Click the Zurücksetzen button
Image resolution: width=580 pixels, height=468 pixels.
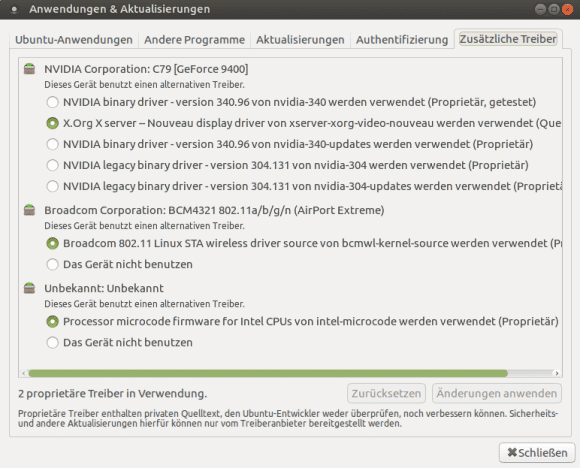click(x=386, y=393)
